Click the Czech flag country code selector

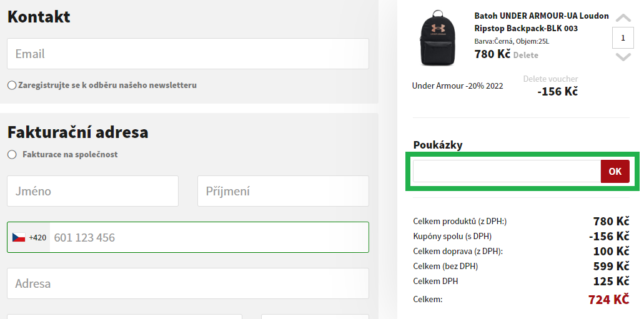tap(29, 237)
